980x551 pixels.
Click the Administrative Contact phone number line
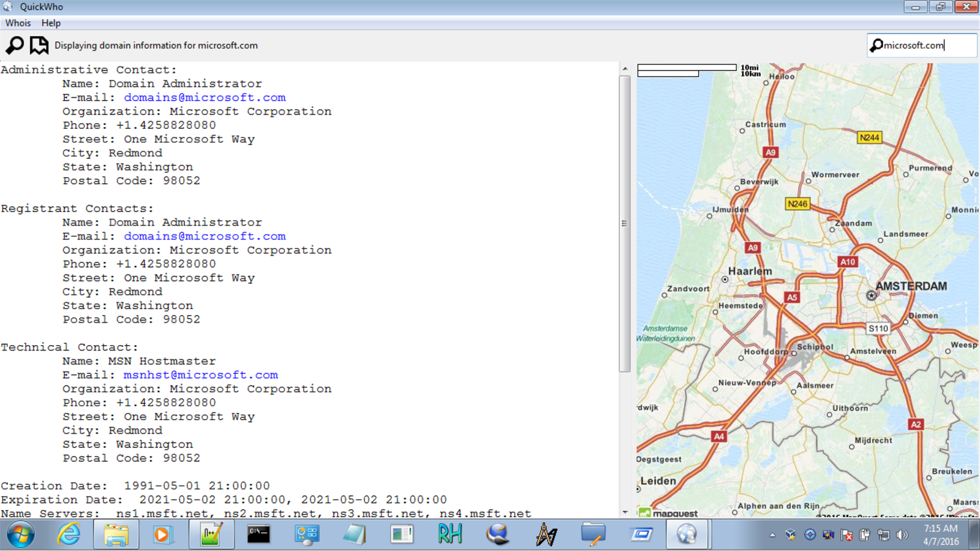(139, 125)
